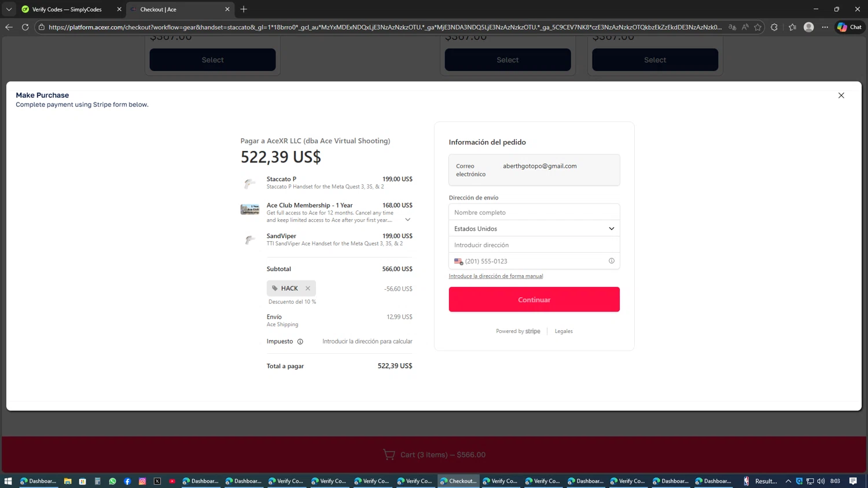Open the browser extensions icon
The width and height of the screenshot is (868, 488).
[774, 27]
